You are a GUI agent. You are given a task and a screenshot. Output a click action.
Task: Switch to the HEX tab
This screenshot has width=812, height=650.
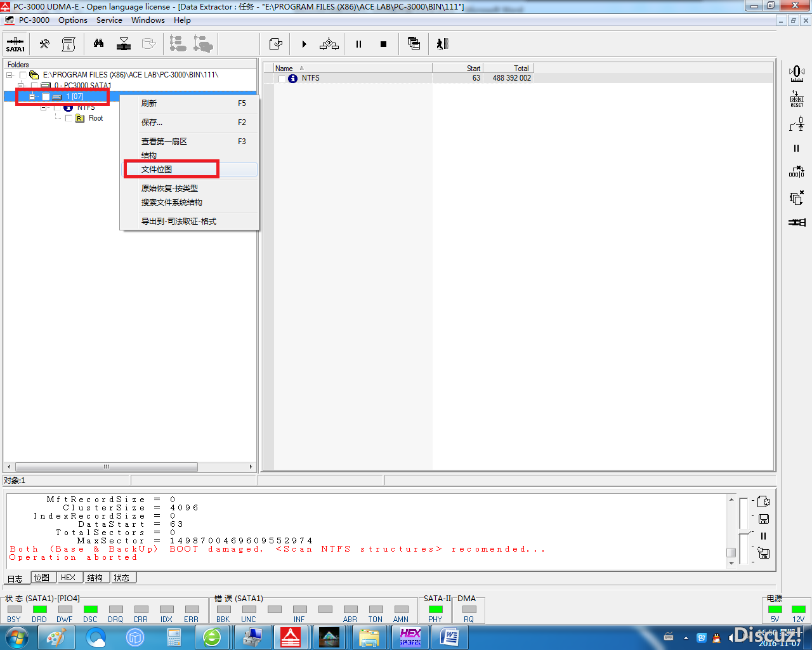click(68, 578)
